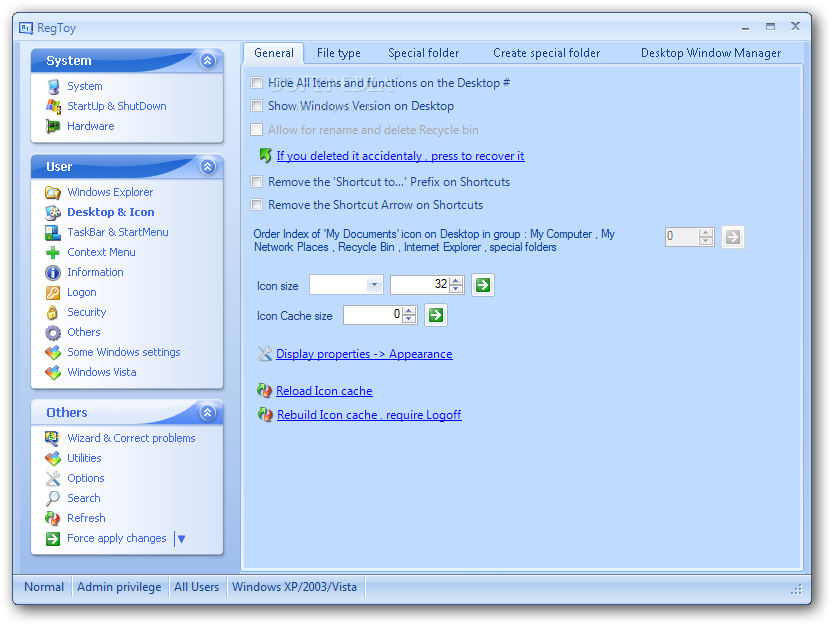Check Hide All Items and functions on Desktop

coord(257,83)
